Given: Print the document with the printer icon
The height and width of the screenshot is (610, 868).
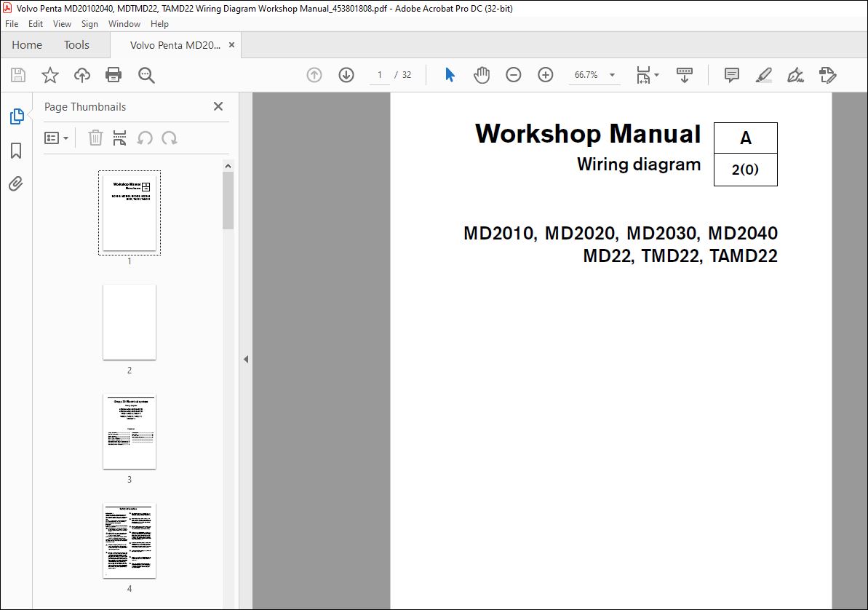Looking at the screenshot, I should click(x=114, y=75).
